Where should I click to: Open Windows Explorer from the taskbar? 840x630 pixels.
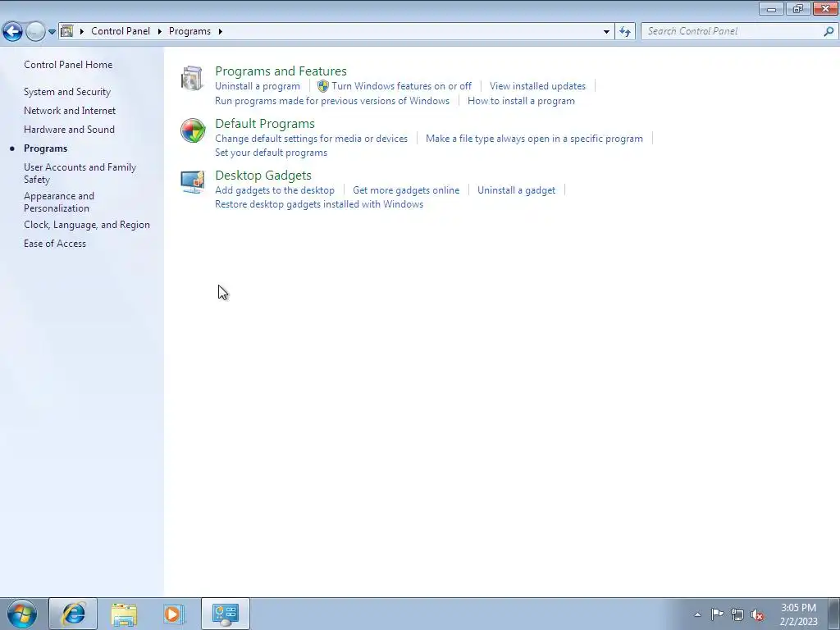[x=124, y=614]
